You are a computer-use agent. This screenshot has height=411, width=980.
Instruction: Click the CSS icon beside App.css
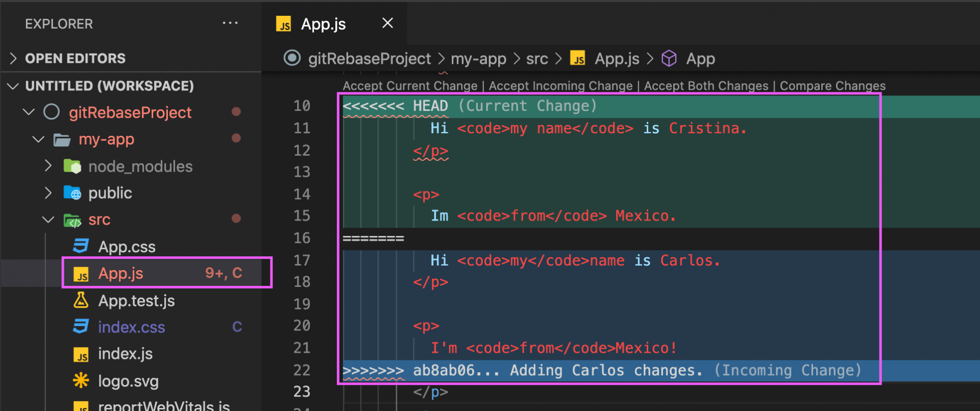81,246
